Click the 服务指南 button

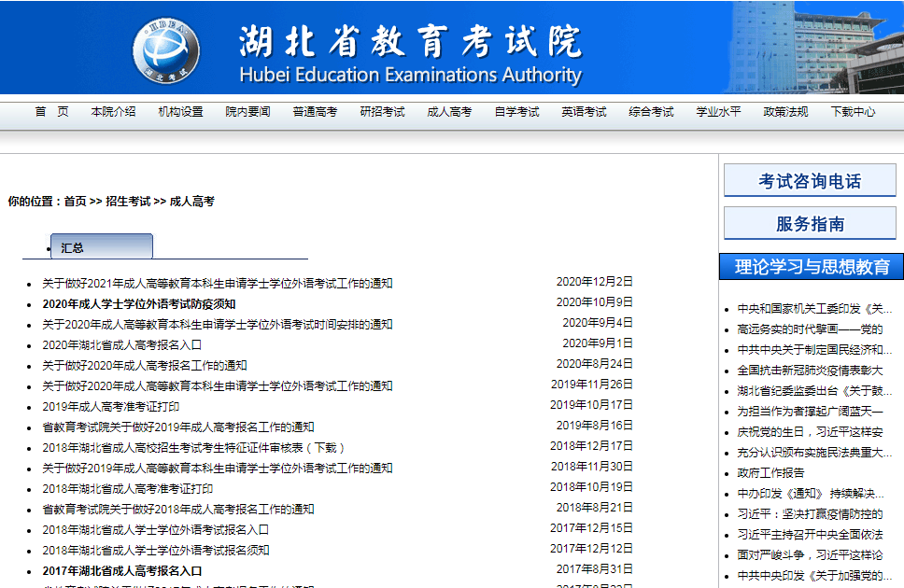809,222
